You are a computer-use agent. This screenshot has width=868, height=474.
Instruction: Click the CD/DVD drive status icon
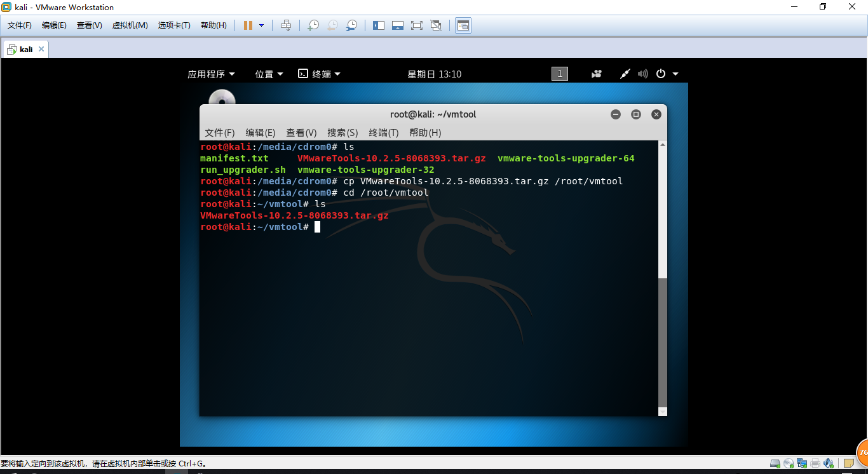click(789, 463)
